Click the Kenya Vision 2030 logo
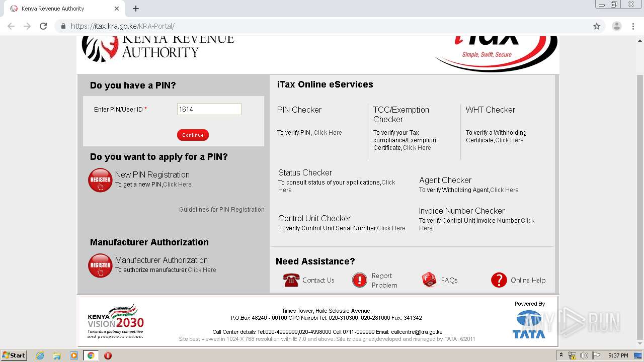Screen dimensions: 644x362 pyautogui.click(x=116, y=321)
